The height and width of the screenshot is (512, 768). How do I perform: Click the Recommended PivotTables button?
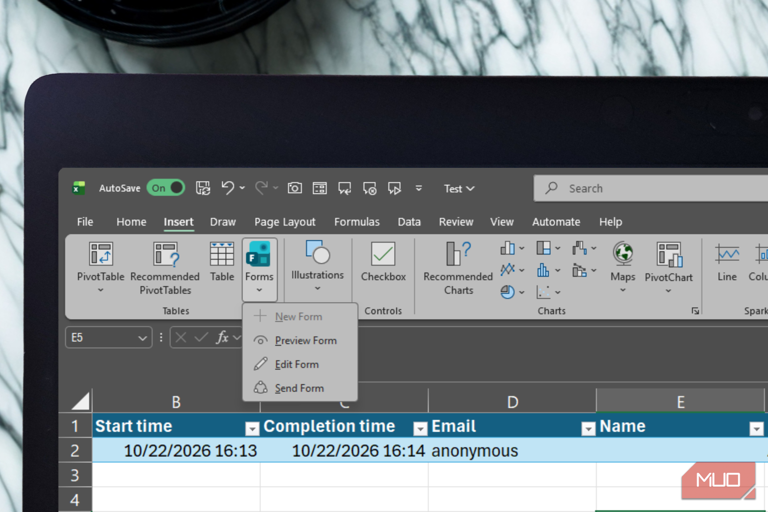[x=165, y=268]
